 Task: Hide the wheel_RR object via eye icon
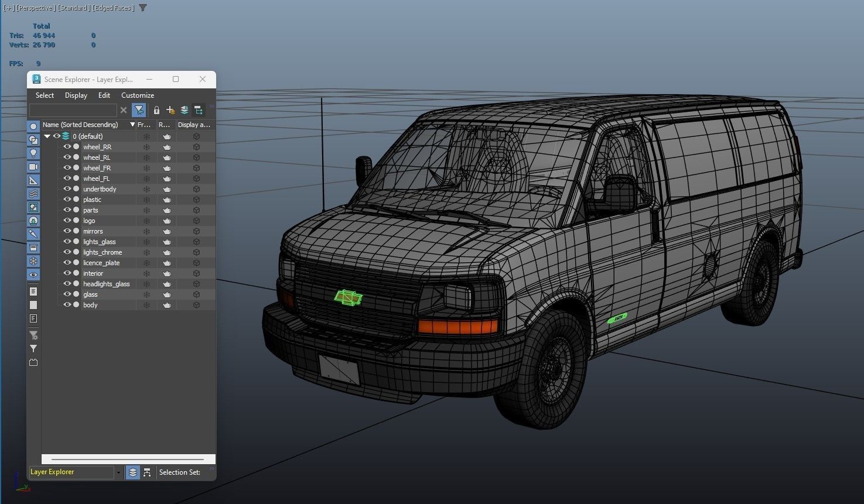(67, 147)
